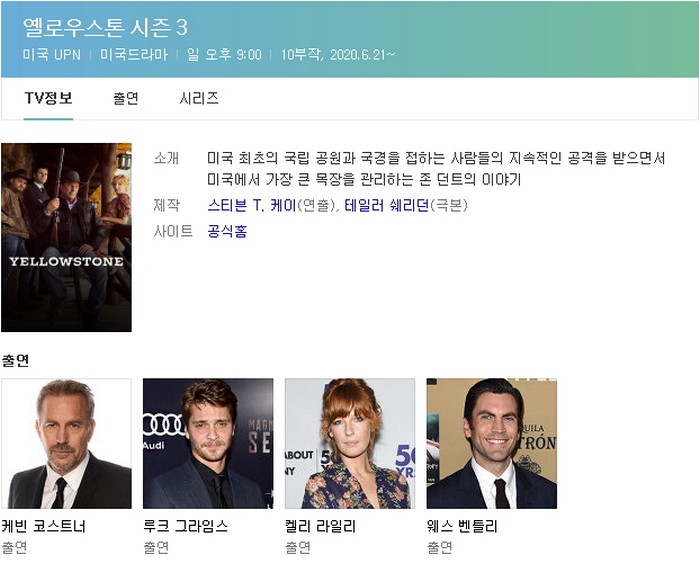Click 미국드라마 genre in the header
Viewport: 700px width, 564px height.
(x=134, y=54)
